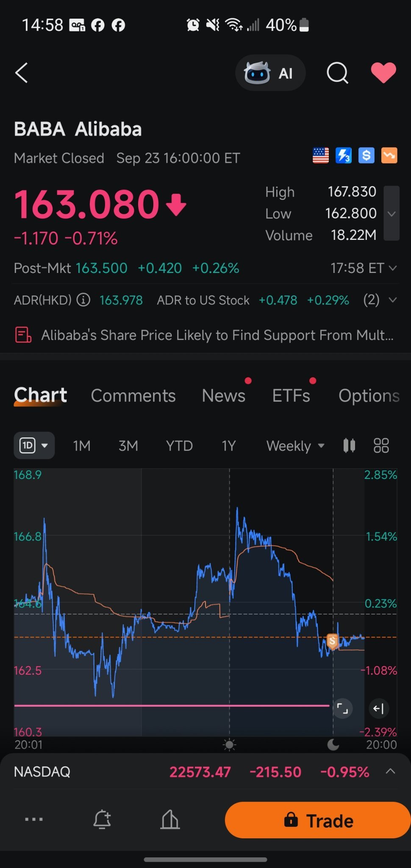Tap the battery 40% indicator
The image size is (411, 868).
coord(288,25)
